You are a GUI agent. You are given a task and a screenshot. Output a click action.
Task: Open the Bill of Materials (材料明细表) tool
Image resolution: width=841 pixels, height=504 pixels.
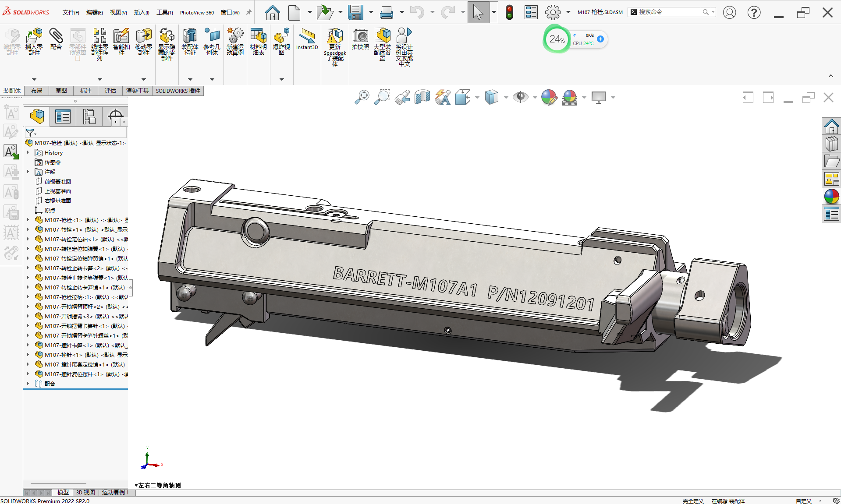[x=259, y=42]
